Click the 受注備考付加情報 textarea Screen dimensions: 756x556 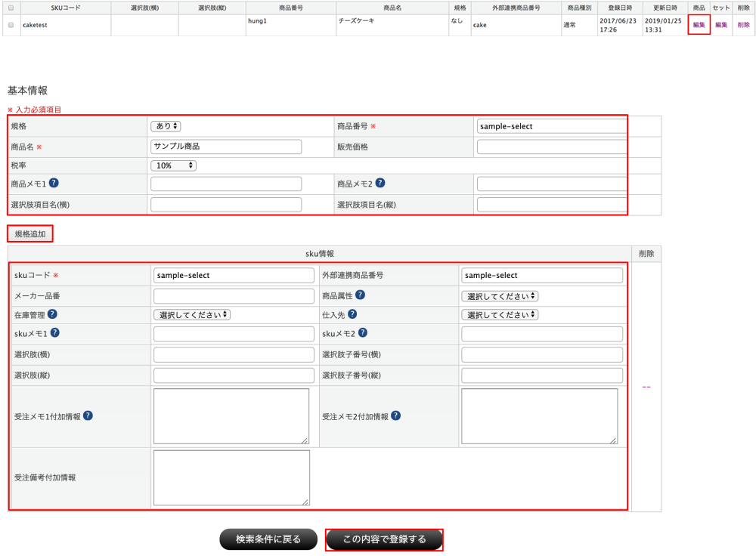tap(231, 477)
